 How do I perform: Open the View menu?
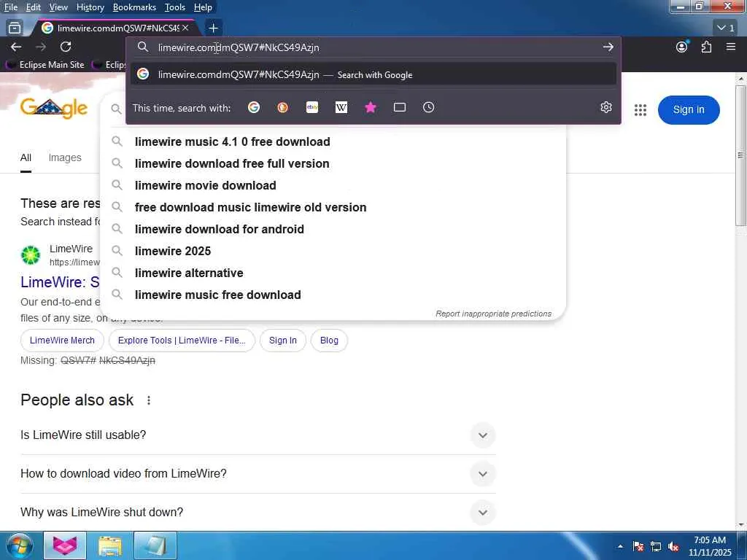58,7
